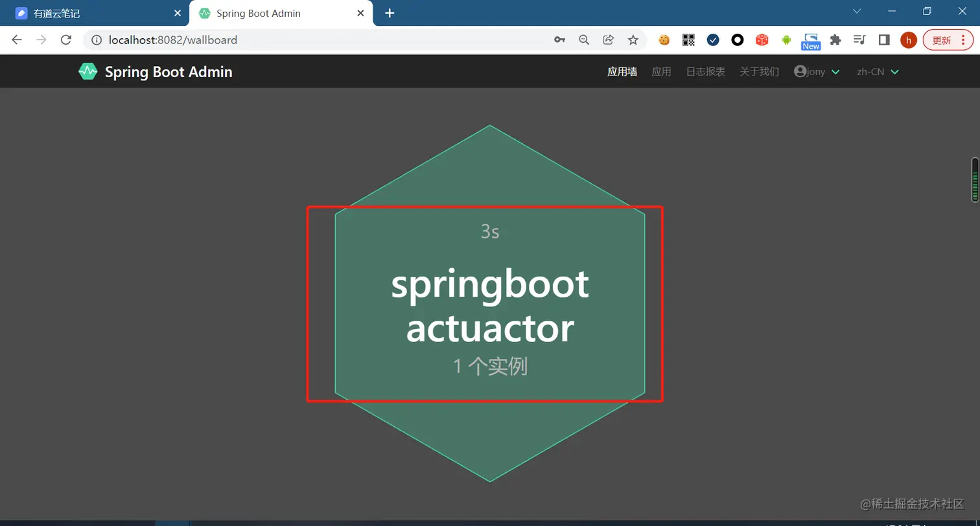Screen dimensions: 980x526
Task: Open the zh-CN language dropdown
Action: point(878,72)
